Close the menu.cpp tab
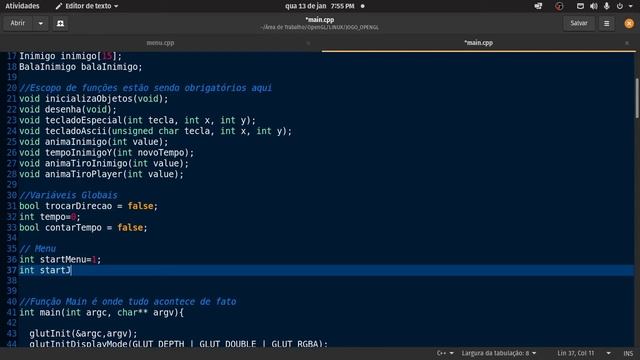The width and height of the screenshot is (640, 360). (x=308, y=42)
